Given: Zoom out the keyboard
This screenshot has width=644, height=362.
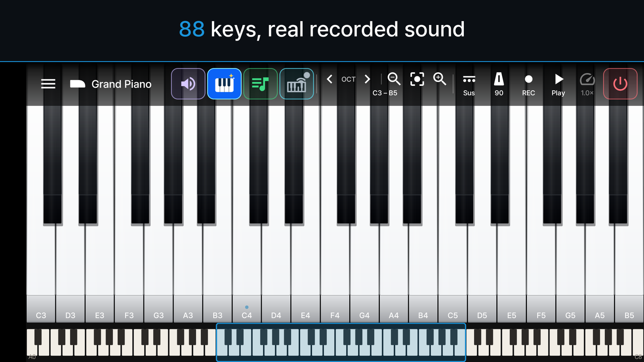Looking at the screenshot, I should (x=394, y=79).
